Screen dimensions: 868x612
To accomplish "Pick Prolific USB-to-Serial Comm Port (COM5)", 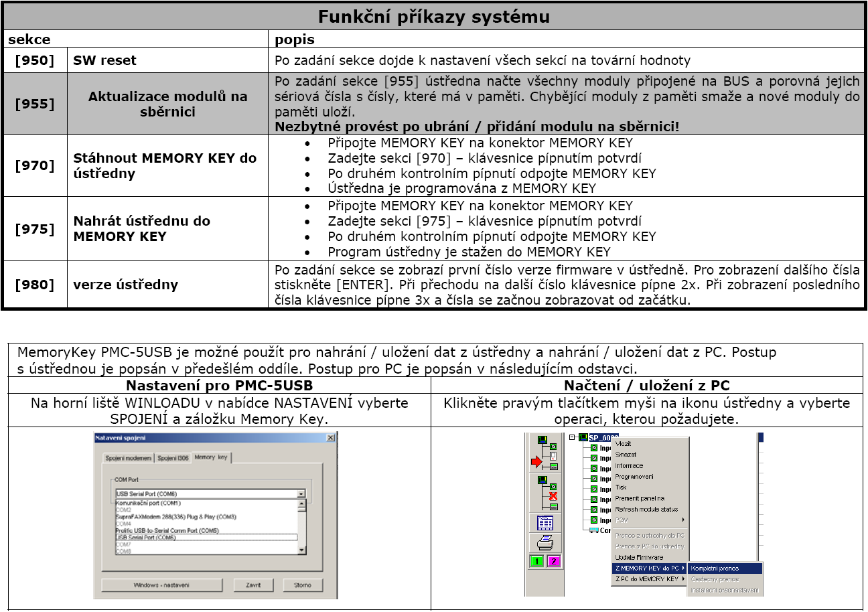I will [x=206, y=530].
